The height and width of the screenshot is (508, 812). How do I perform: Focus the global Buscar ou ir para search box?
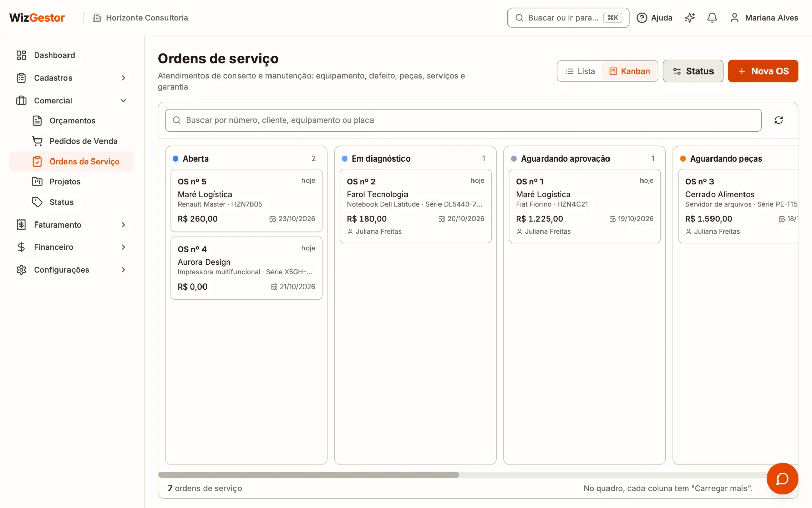(x=568, y=18)
